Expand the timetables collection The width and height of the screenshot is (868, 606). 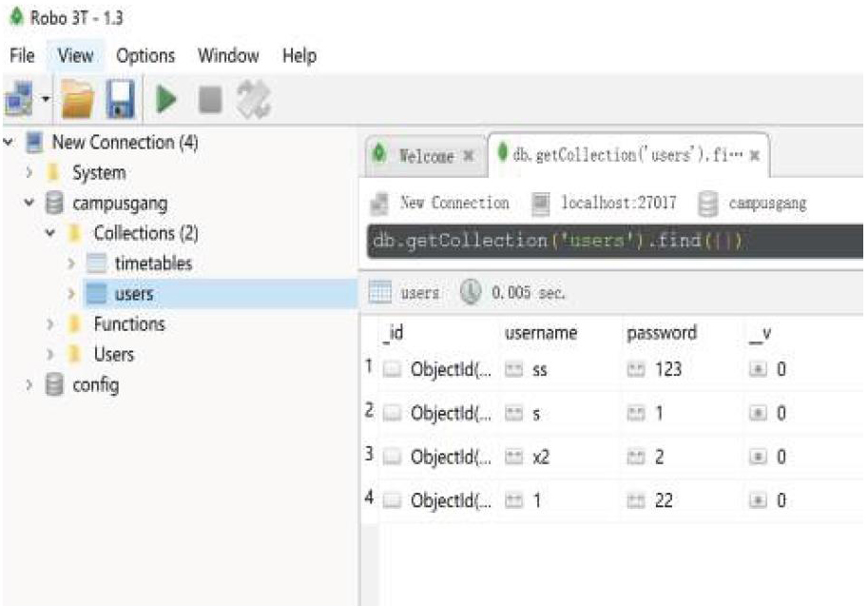pos(71,264)
